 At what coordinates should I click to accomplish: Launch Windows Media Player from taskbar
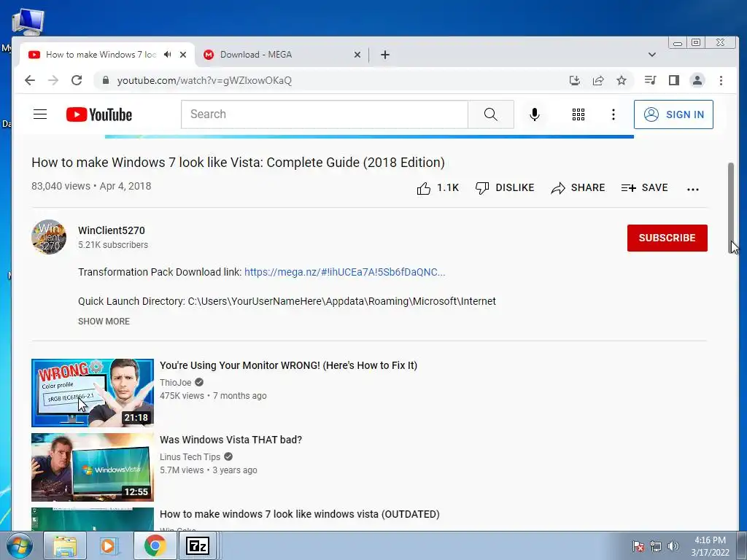pos(109,545)
